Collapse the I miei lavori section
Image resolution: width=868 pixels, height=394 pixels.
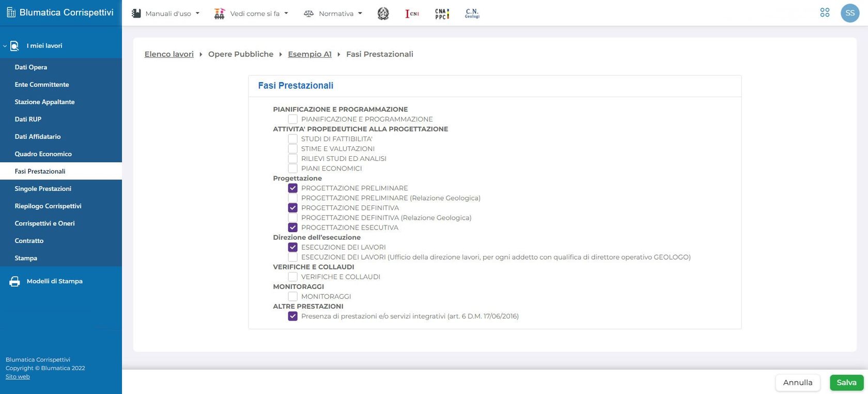[5, 46]
